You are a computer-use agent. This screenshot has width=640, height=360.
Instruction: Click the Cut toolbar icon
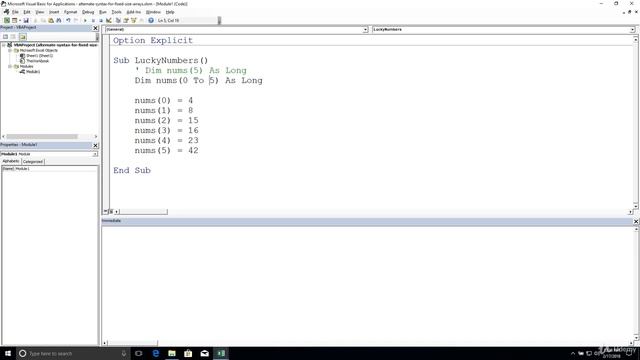click(36, 20)
